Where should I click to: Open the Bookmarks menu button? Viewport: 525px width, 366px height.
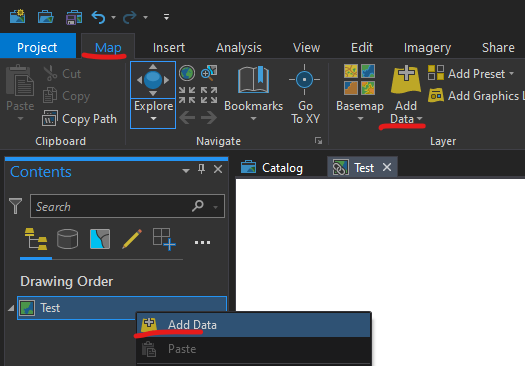point(253,94)
